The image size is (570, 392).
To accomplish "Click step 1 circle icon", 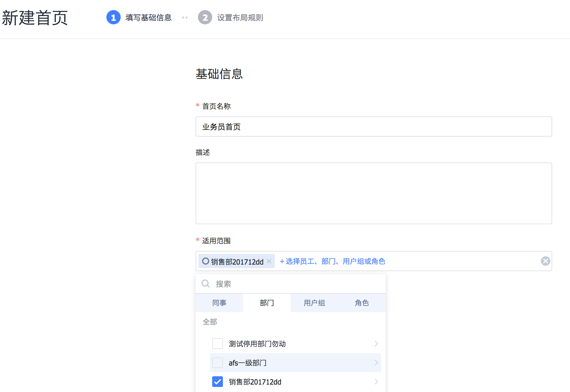I will tap(113, 18).
